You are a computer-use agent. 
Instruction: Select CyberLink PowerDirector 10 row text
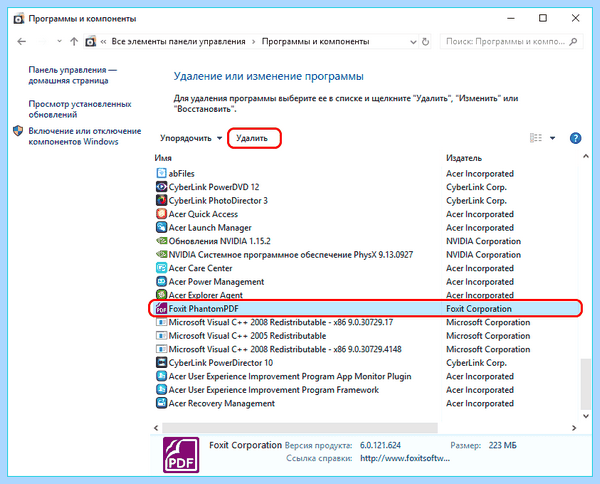pos(221,363)
